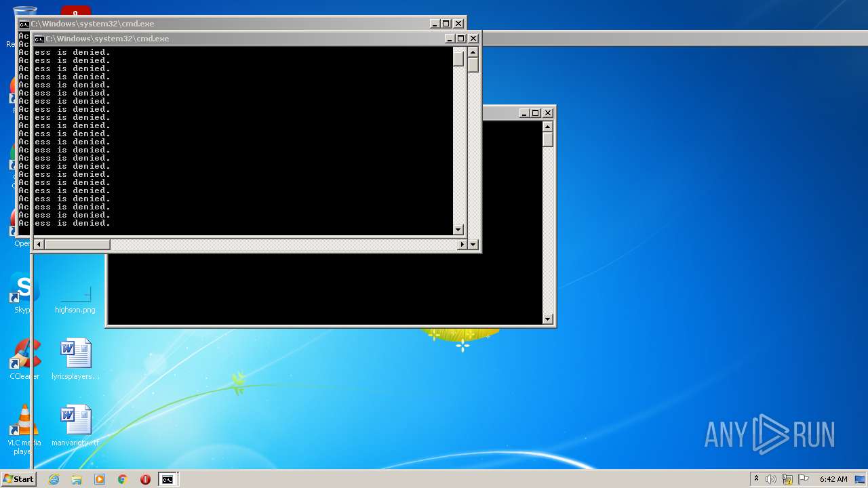
Task: Launch Internet Explorer from taskbar
Action: click(x=54, y=479)
